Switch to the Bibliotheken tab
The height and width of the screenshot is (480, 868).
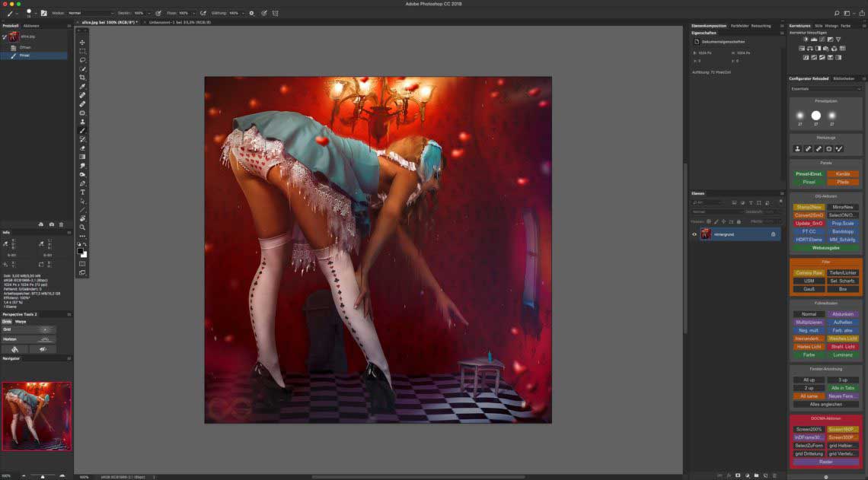[x=844, y=78]
